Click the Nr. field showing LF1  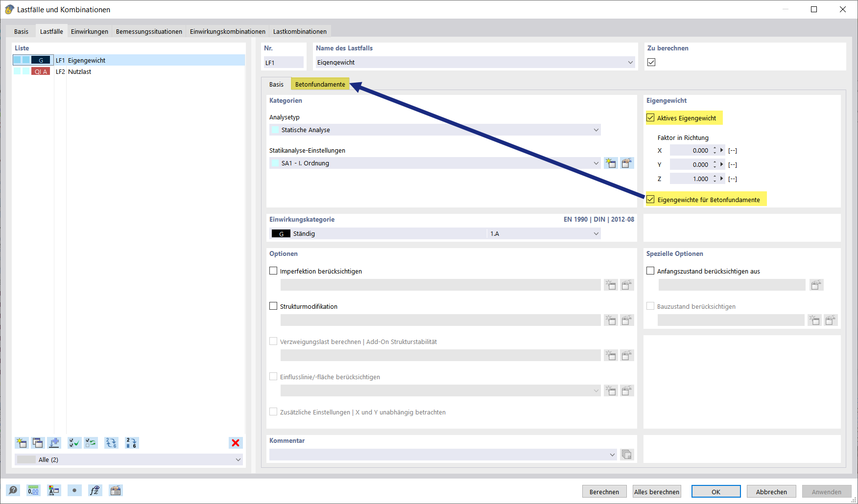284,62
